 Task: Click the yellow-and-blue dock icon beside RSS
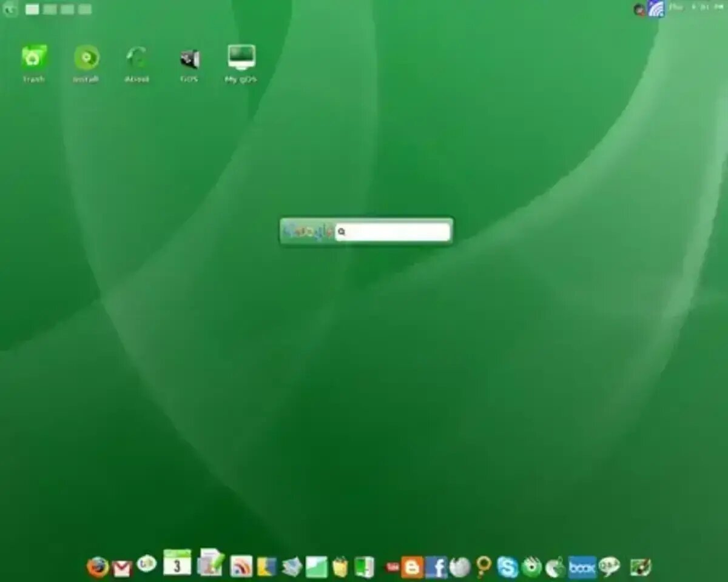267,566
